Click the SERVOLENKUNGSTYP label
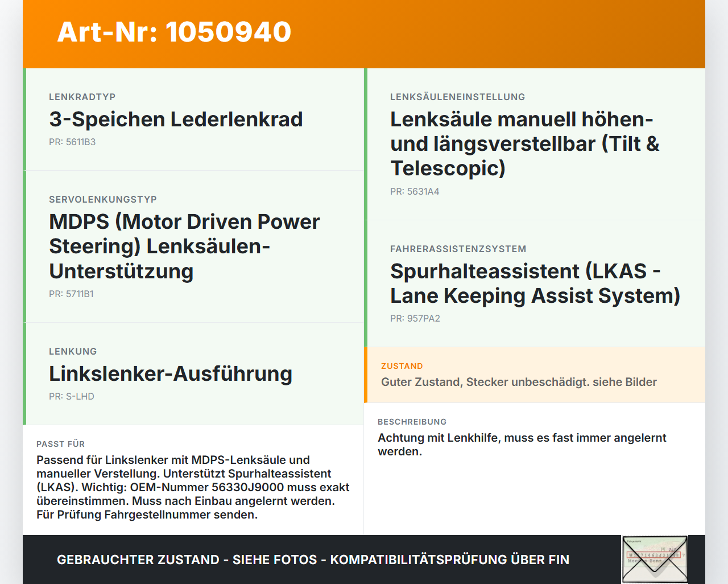Screen dimensions: 728x584 (x=103, y=200)
